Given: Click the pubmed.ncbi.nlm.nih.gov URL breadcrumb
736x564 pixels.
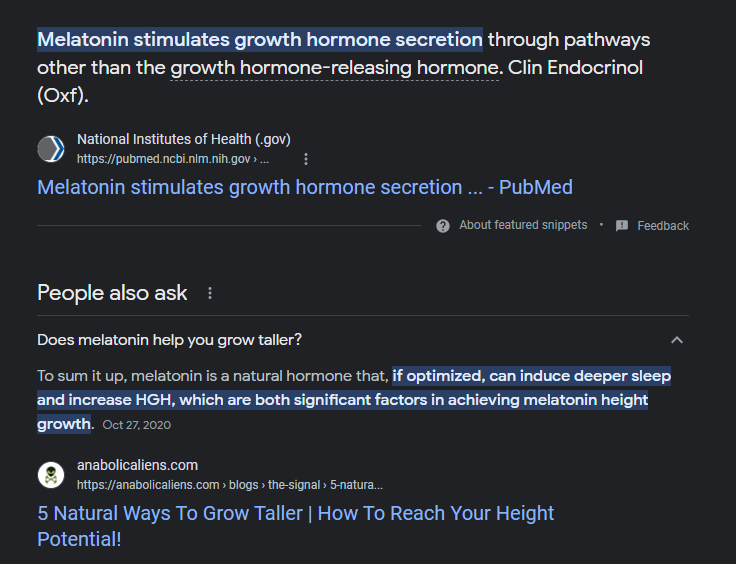Looking at the screenshot, I should point(172,159).
